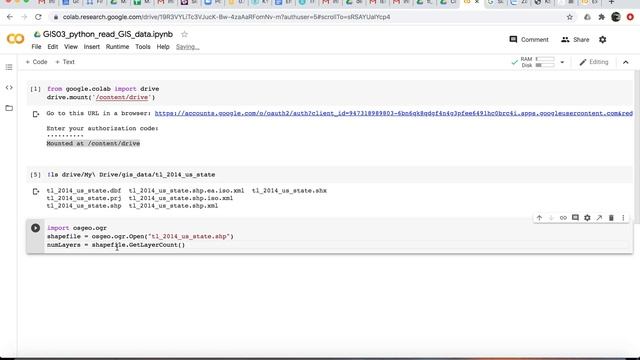Click tl_2014_us_state.dbf in output

pyautogui.click(x=84, y=191)
